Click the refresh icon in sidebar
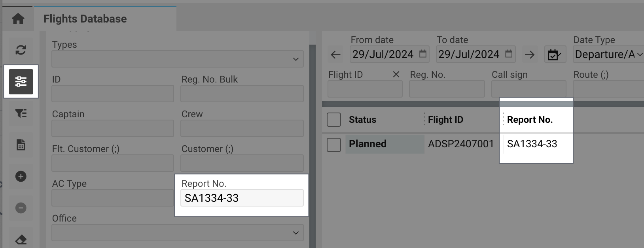This screenshot has height=248, width=644. (x=21, y=50)
